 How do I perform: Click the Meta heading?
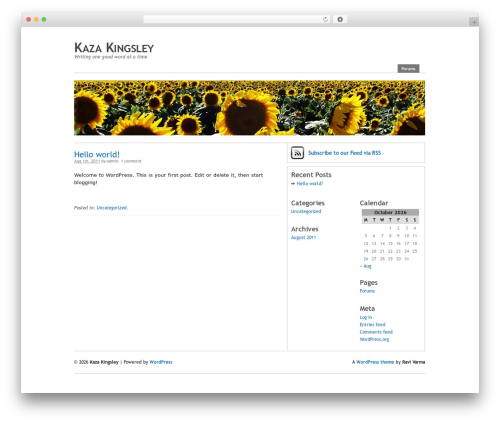point(367,309)
